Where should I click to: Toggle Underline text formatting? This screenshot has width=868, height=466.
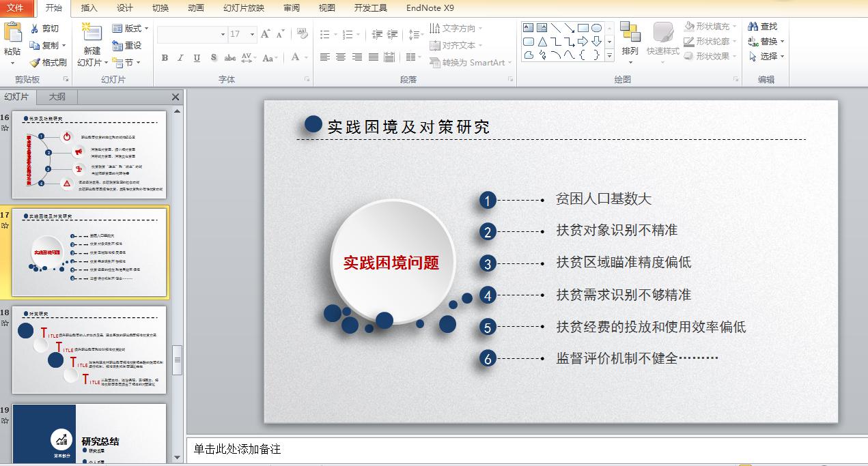pyautogui.click(x=197, y=58)
